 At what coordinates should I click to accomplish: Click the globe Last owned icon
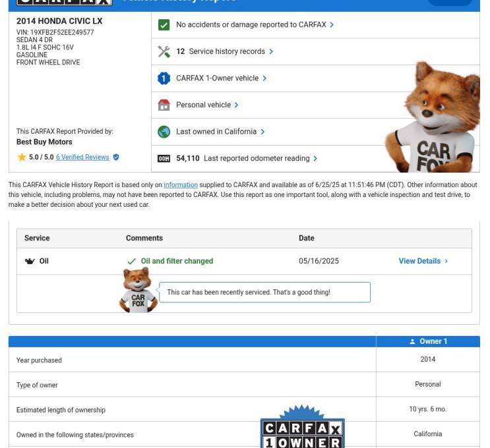click(164, 132)
